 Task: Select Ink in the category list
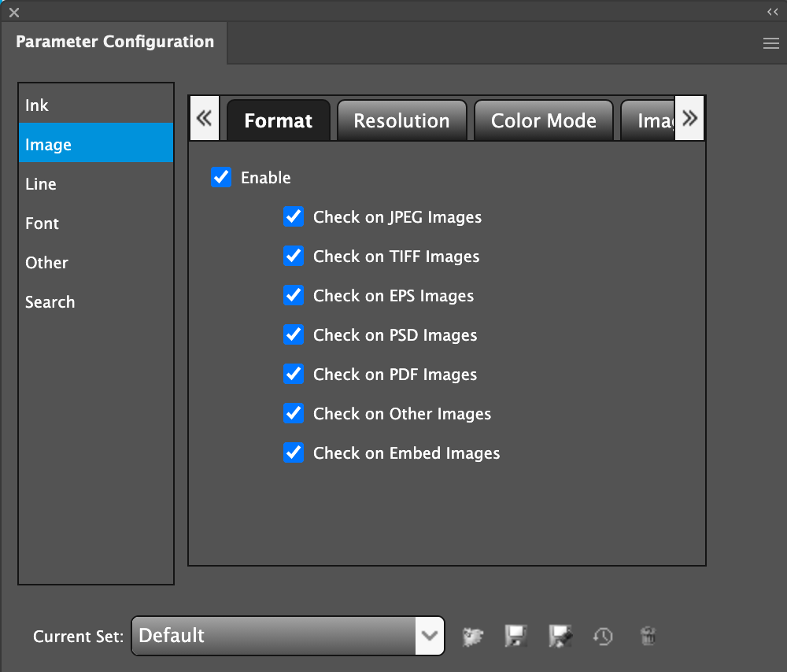pos(38,105)
